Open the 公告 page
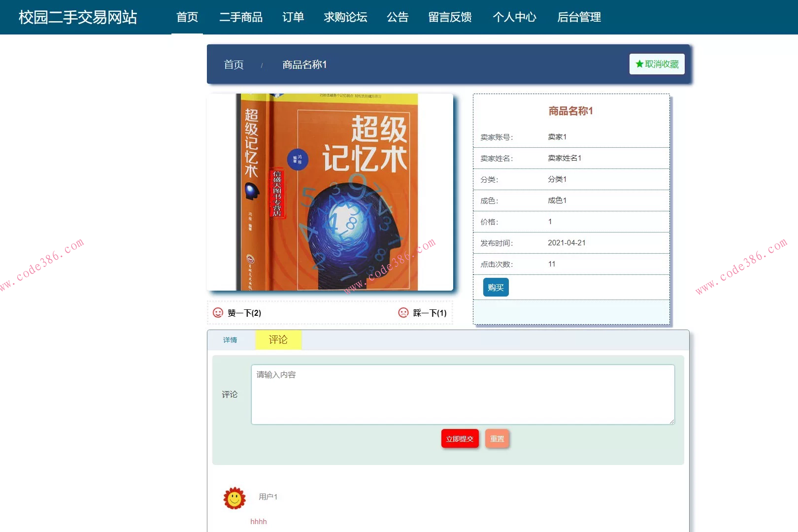Viewport: 798px width, 532px height. pyautogui.click(x=398, y=17)
